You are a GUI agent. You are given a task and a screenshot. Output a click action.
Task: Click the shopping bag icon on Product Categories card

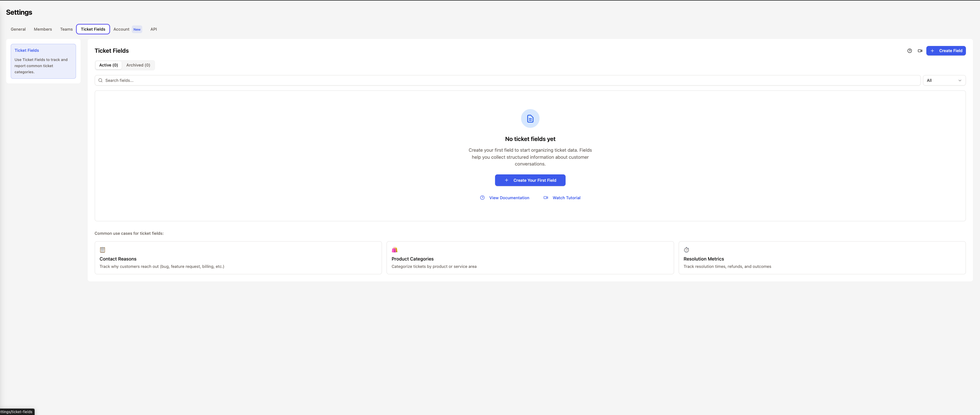[395, 249]
